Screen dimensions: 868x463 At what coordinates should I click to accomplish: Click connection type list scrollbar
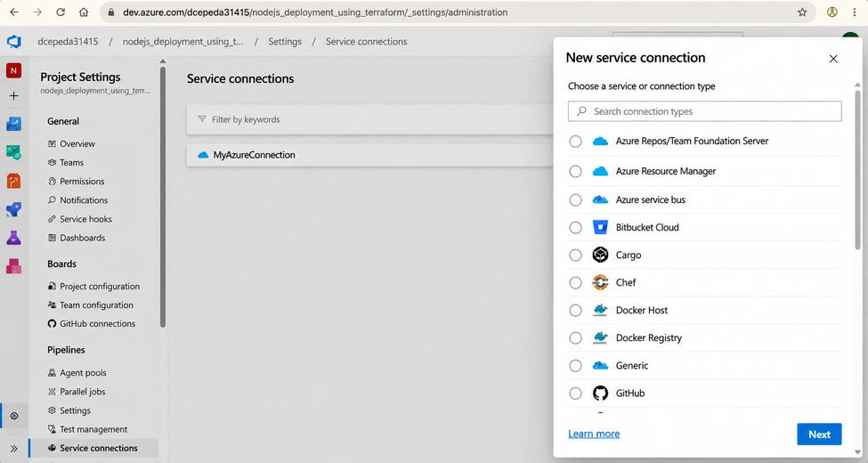(857, 170)
